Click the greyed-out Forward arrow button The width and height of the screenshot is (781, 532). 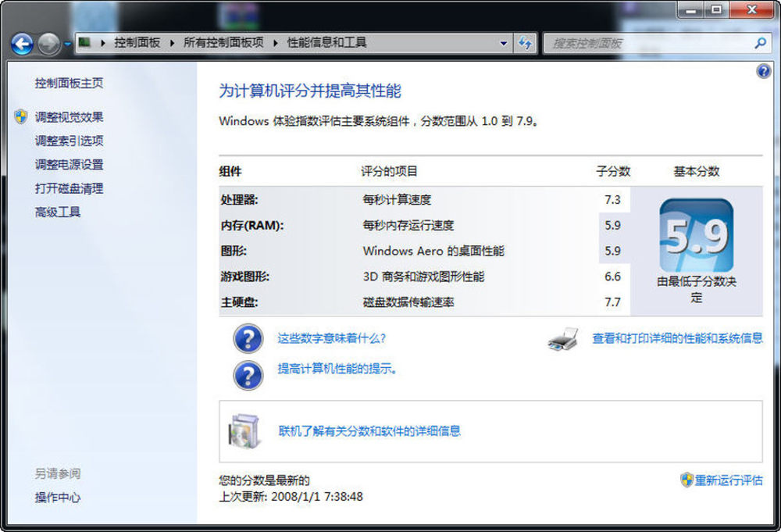(48, 44)
